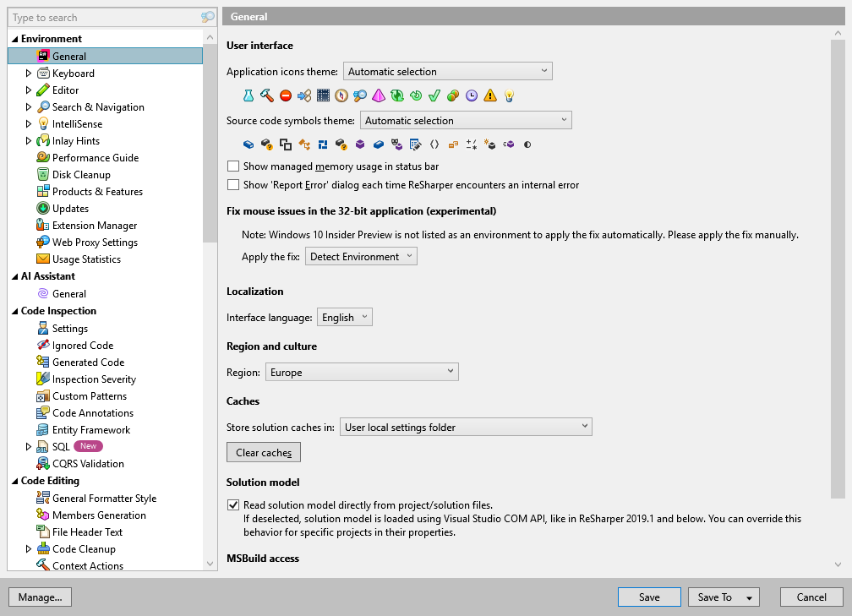This screenshot has width=852, height=616.
Task: Save settings with the Save button
Action: coord(649,597)
